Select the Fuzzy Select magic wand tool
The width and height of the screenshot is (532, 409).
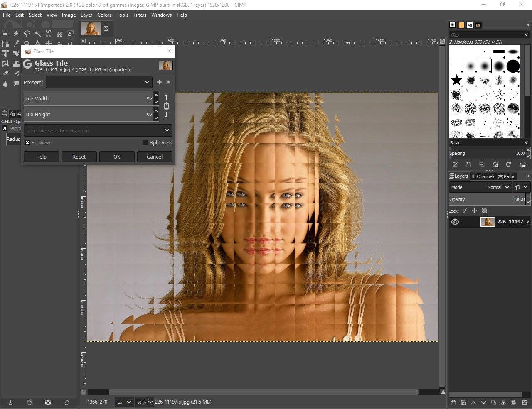pos(38,34)
